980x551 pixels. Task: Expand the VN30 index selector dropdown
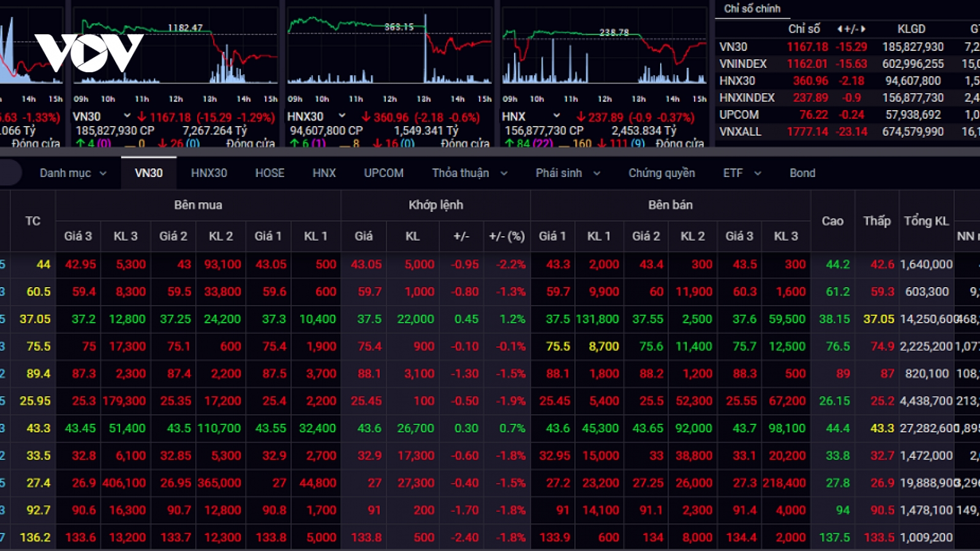pos(127,115)
